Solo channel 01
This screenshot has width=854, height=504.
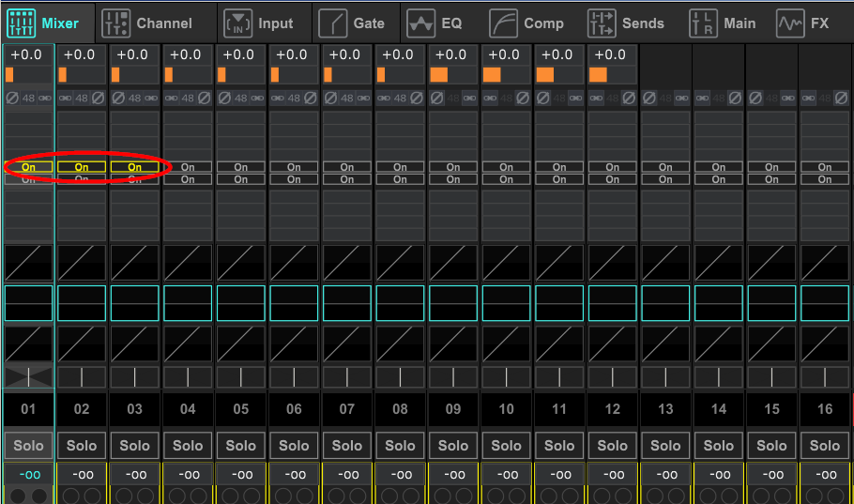(28, 446)
